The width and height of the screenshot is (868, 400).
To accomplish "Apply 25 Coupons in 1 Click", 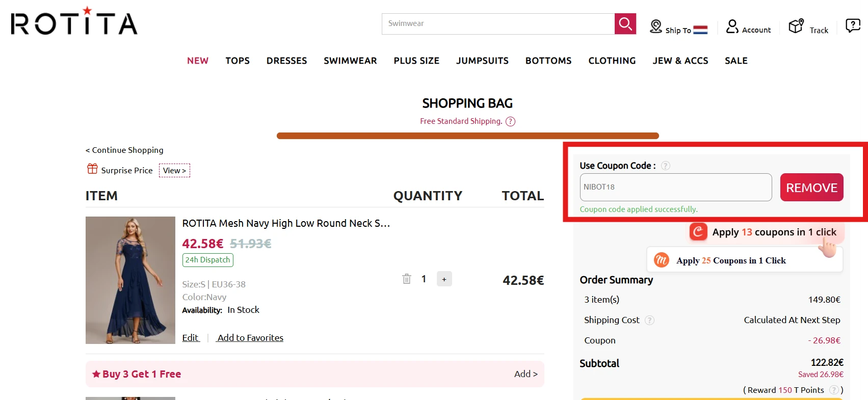I will pos(745,260).
